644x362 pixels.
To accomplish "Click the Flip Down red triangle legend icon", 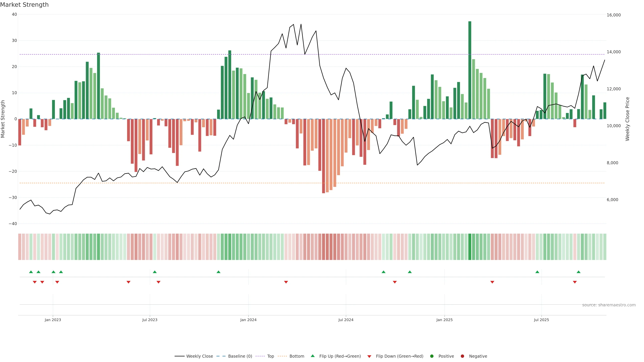I will click(369, 356).
